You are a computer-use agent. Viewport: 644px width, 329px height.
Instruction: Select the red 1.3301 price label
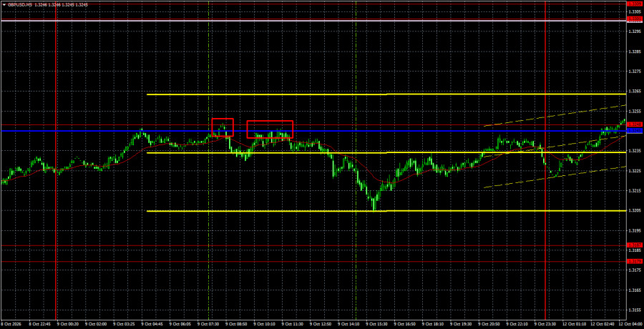(633, 19)
